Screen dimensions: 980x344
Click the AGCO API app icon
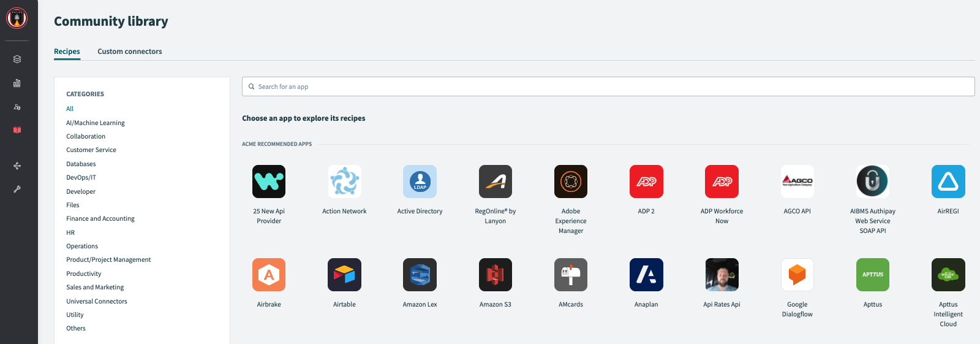pos(797,182)
